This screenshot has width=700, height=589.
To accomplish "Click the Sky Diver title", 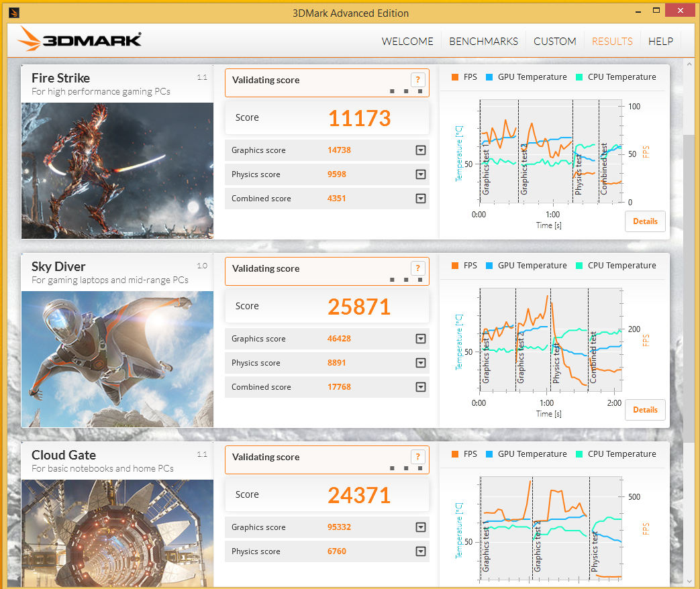I will pyautogui.click(x=58, y=266).
